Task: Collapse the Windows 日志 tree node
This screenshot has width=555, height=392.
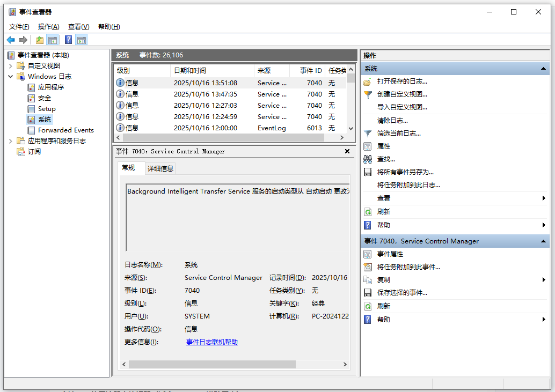Action: pos(11,77)
